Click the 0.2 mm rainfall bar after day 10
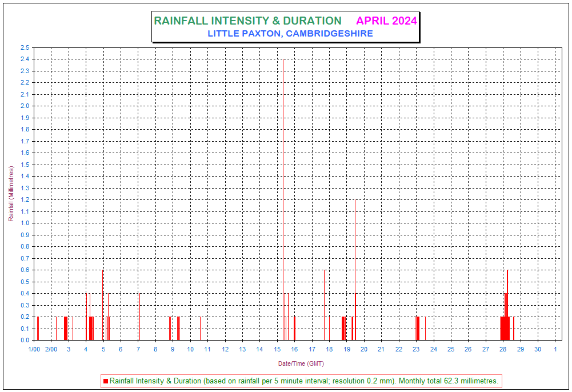The height and width of the screenshot is (392, 572). coord(200,329)
